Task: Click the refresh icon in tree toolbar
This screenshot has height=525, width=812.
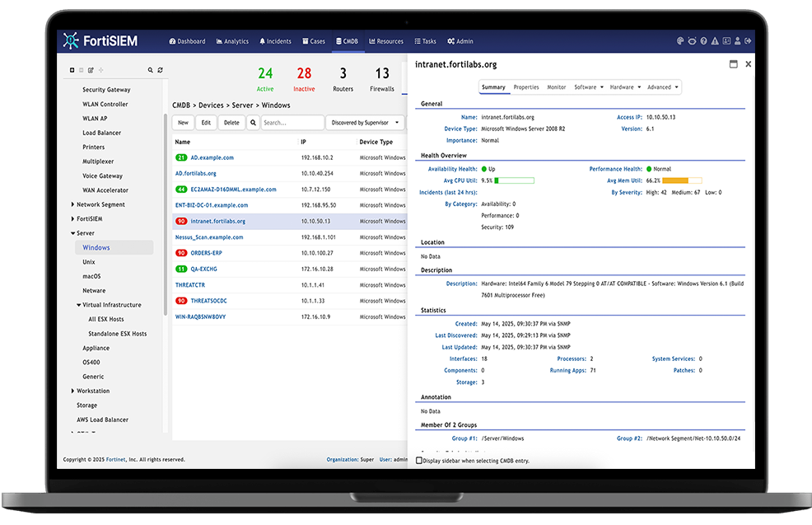Action: (160, 70)
